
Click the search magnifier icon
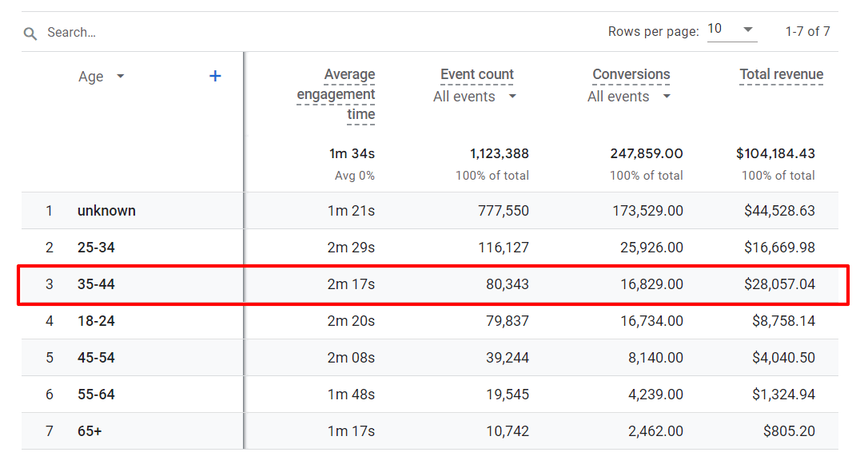click(x=30, y=34)
